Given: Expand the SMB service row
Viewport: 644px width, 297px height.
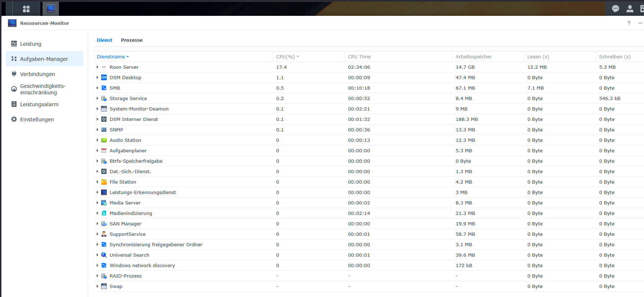Looking at the screenshot, I should click(97, 88).
